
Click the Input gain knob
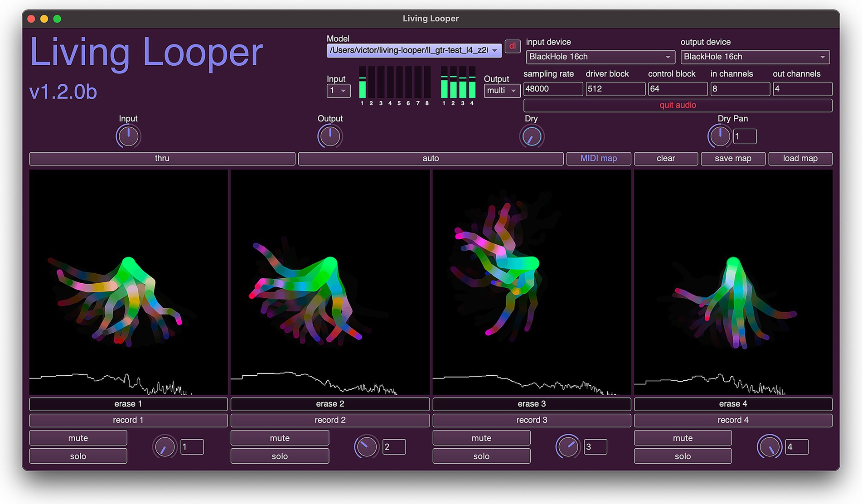coord(128,136)
